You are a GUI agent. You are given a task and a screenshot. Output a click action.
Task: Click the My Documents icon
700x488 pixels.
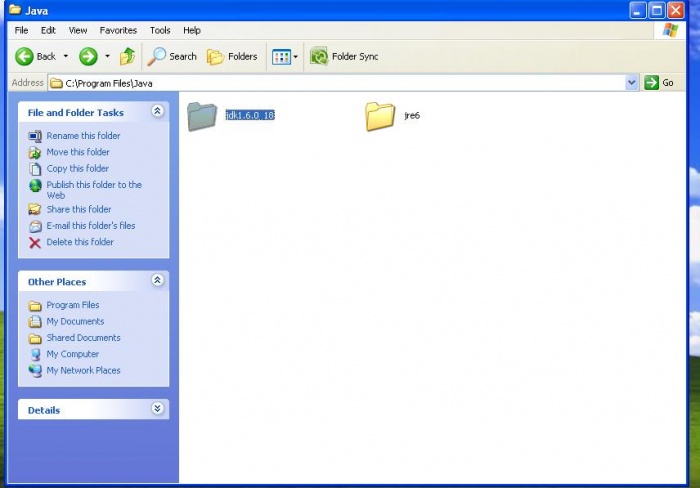35,321
